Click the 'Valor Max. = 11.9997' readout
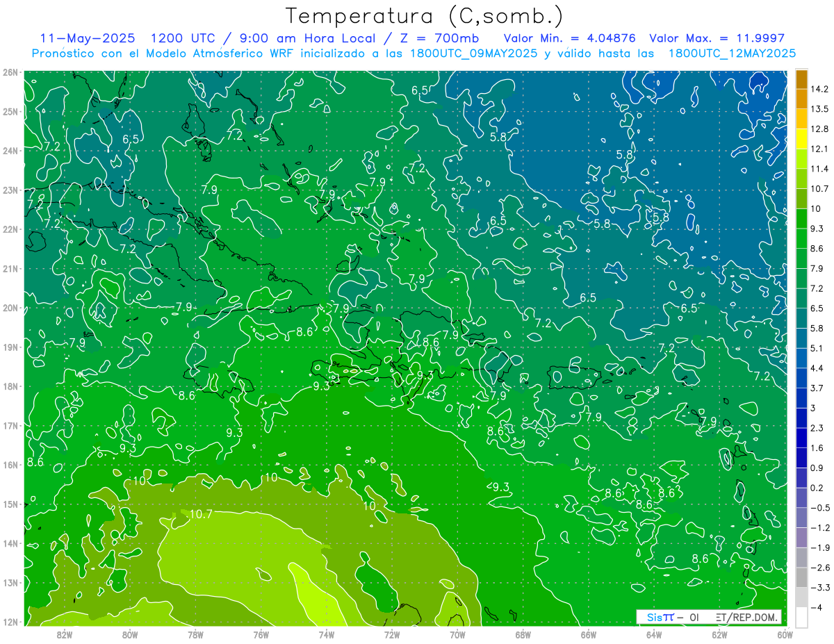834x644 pixels. (x=717, y=38)
